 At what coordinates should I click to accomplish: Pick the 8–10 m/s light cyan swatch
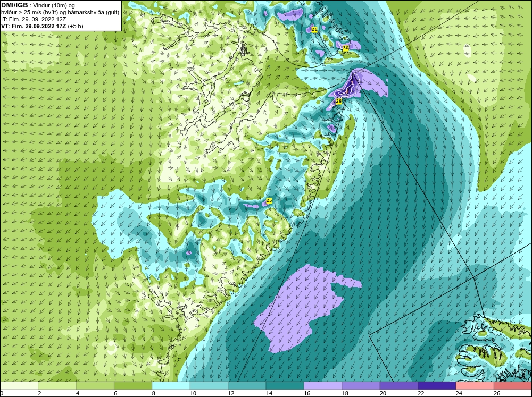point(171,386)
